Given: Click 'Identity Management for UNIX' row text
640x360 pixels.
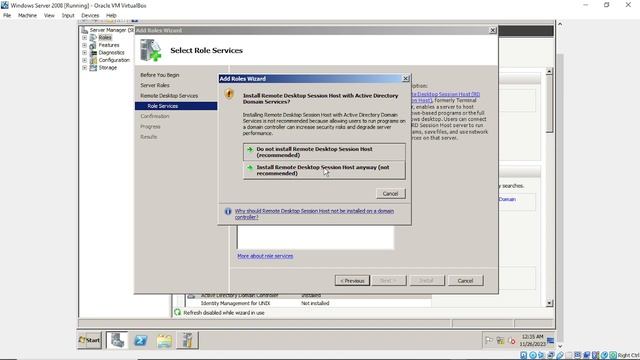Looking at the screenshot, I should tap(236, 304).
